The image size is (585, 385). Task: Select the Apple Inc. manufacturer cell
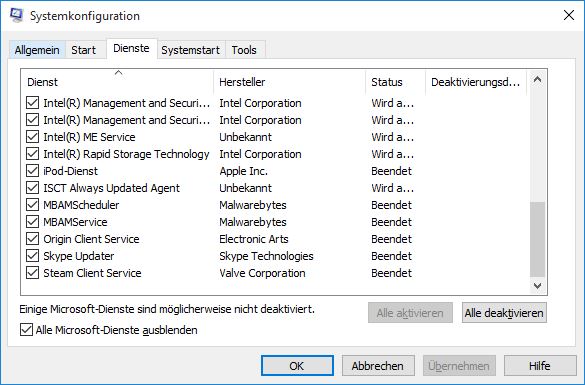coord(243,171)
